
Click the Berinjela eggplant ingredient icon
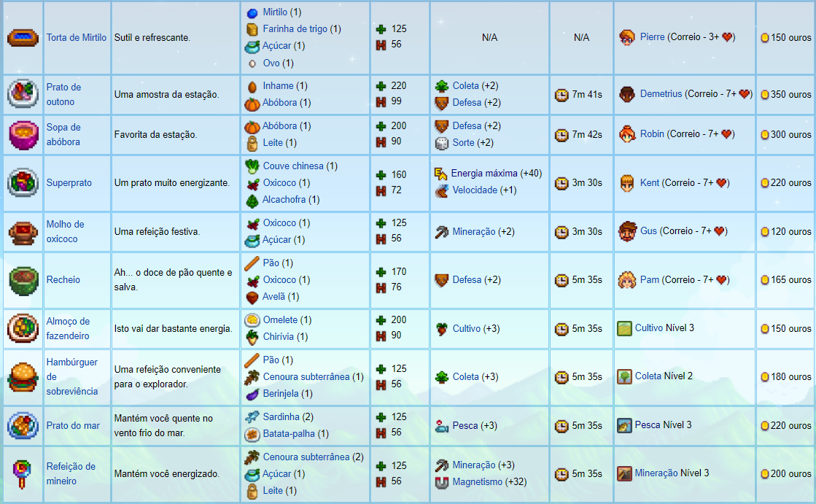click(252, 394)
